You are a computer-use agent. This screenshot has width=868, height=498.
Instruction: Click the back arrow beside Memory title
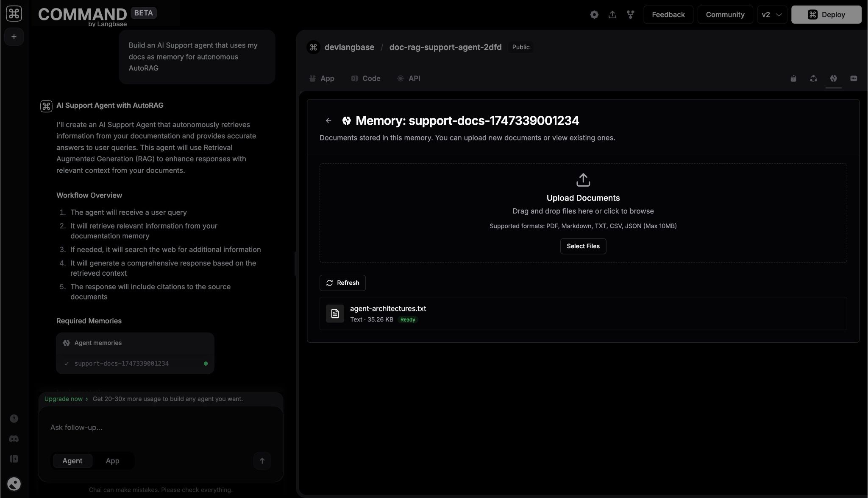point(328,121)
